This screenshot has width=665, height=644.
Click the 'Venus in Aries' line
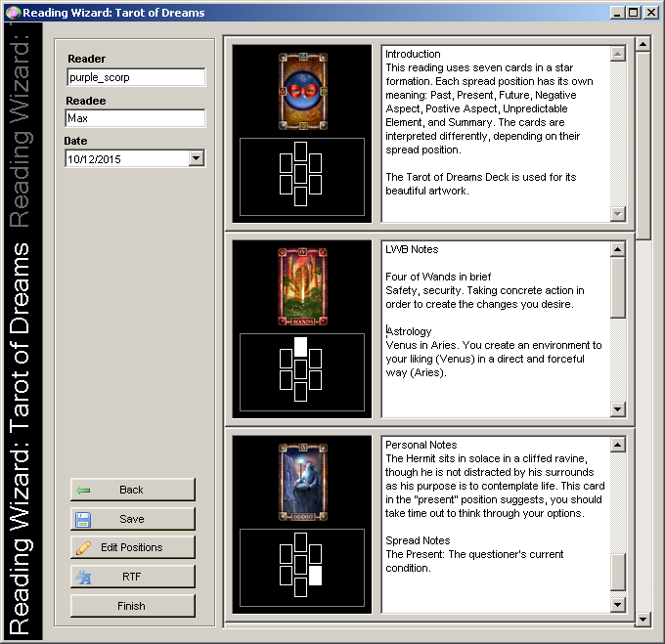494,345
